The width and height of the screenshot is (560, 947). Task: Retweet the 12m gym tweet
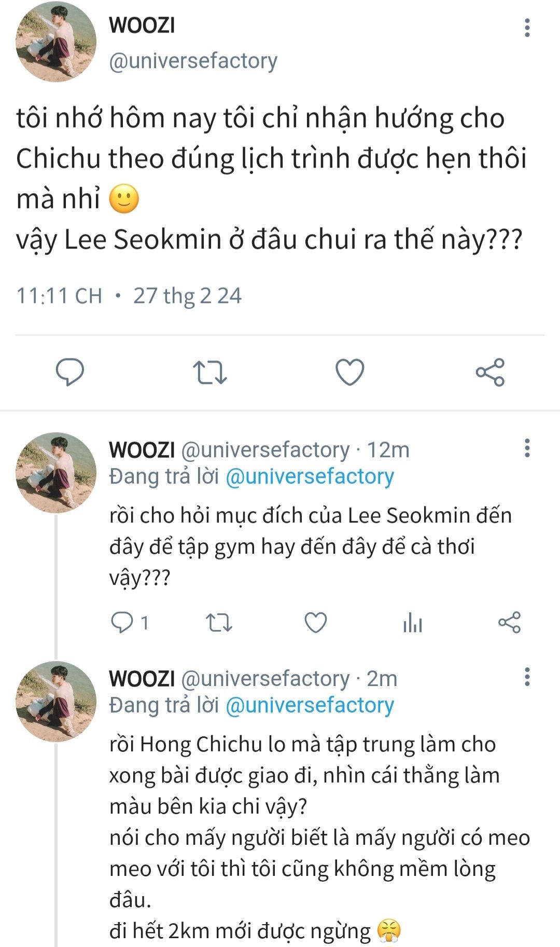point(219,622)
